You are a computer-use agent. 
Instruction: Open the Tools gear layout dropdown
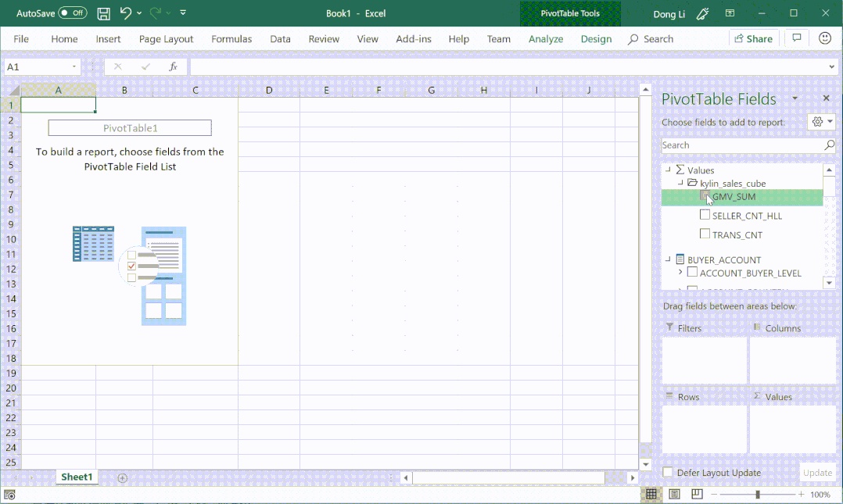(821, 122)
